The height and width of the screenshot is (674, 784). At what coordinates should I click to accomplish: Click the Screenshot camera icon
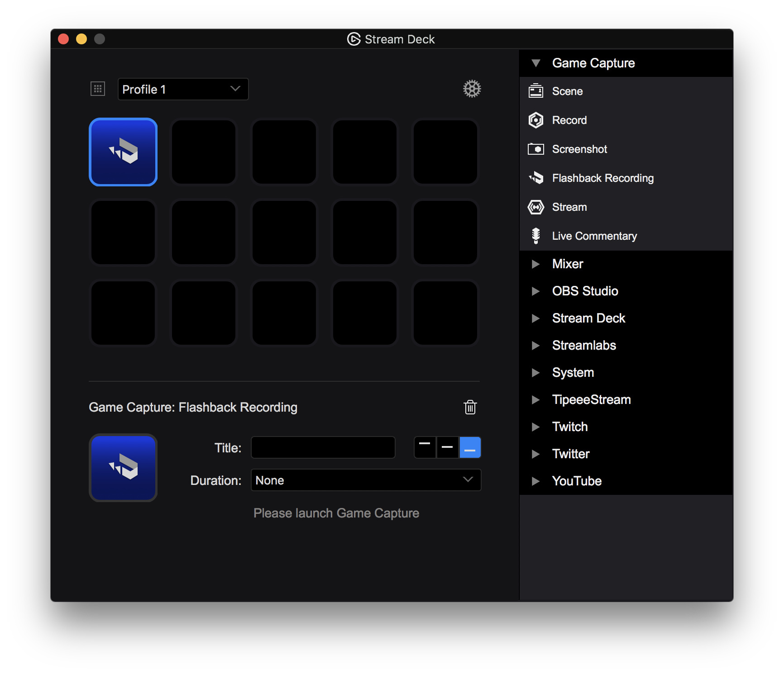click(x=537, y=149)
